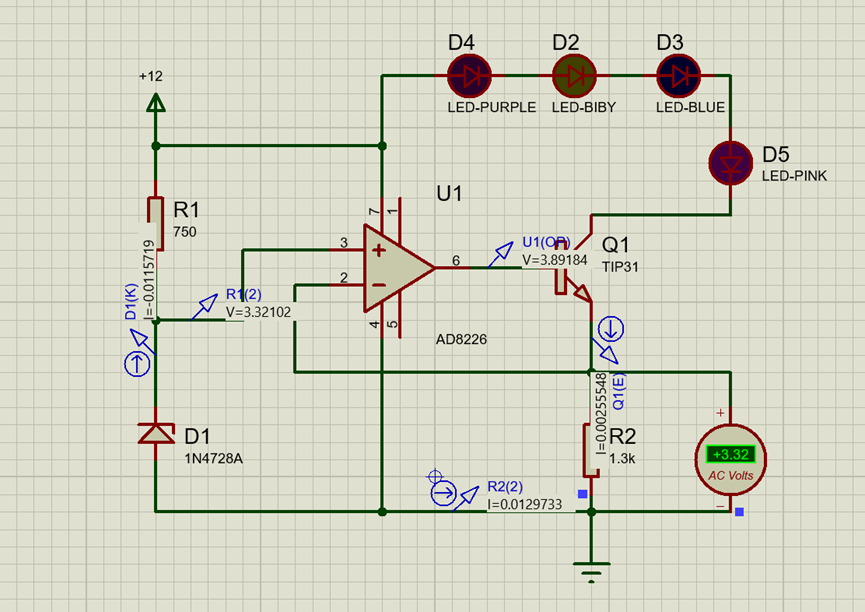Click the R2(2) current probe circle
The height and width of the screenshot is (612, 865).
point(443,493)
